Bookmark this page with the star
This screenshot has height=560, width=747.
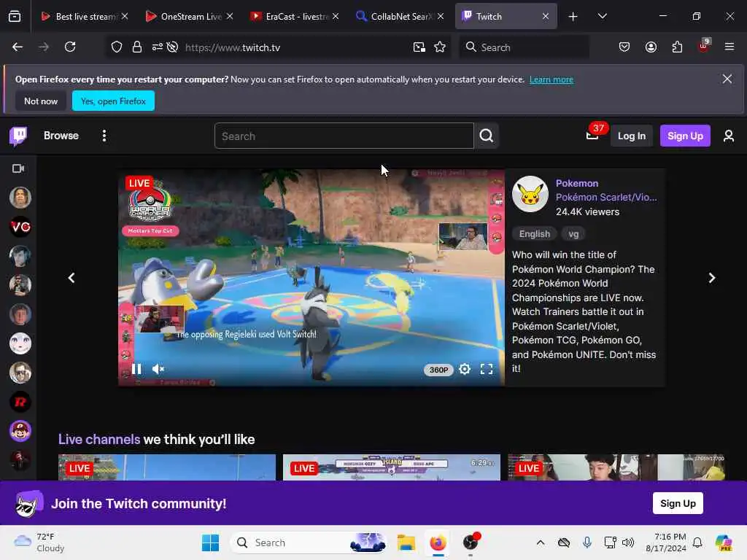point(440,47)
